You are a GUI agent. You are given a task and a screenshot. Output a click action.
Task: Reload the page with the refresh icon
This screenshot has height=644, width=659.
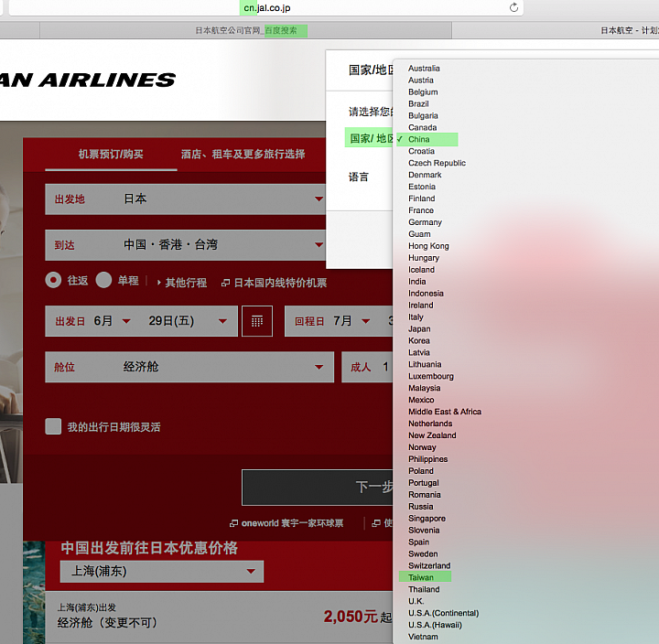coord(513,7)
